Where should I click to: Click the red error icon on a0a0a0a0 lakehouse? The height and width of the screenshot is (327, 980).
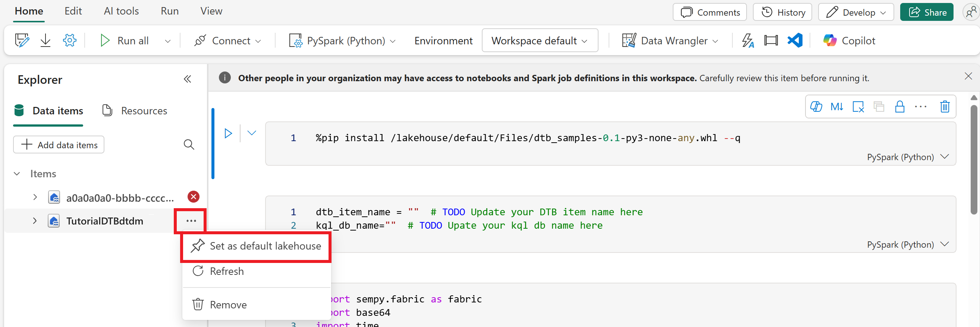194,197
